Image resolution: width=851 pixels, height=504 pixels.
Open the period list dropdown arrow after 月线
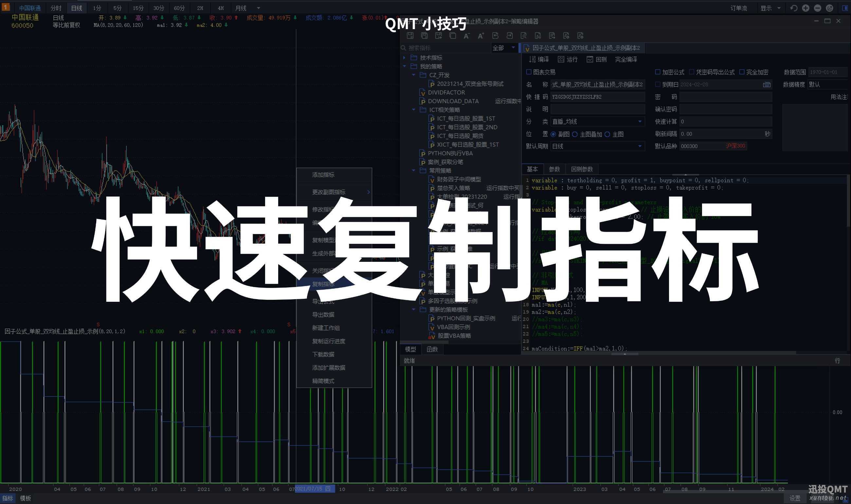click(x=259, y=8)
